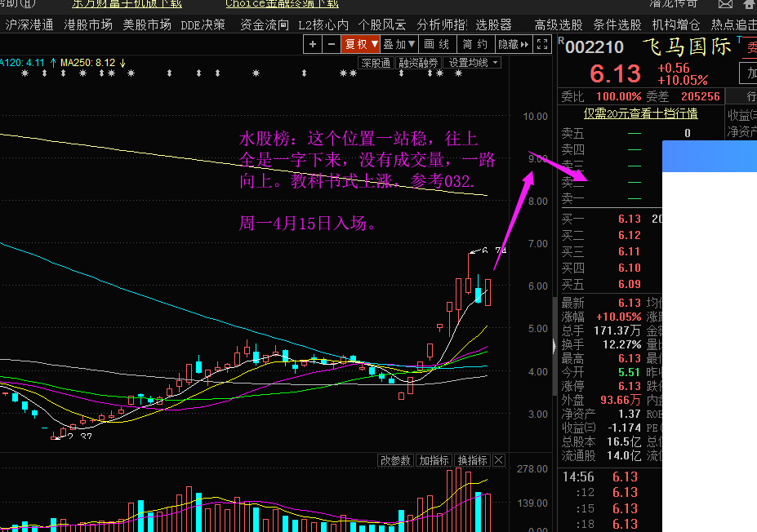Image resolution: width=757 pixels, height=532 pixels.
Task: Collapse side panel with 隐藏 button
Action: point(513,44)
